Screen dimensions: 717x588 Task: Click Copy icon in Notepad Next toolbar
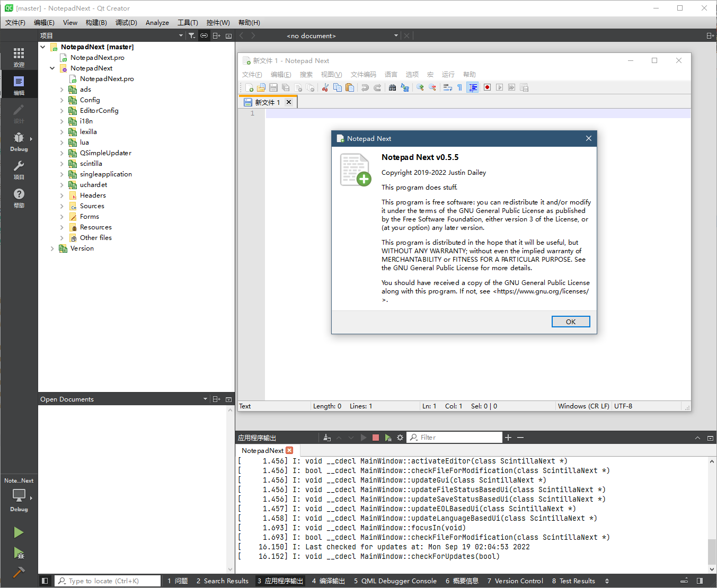pos(338,87)
